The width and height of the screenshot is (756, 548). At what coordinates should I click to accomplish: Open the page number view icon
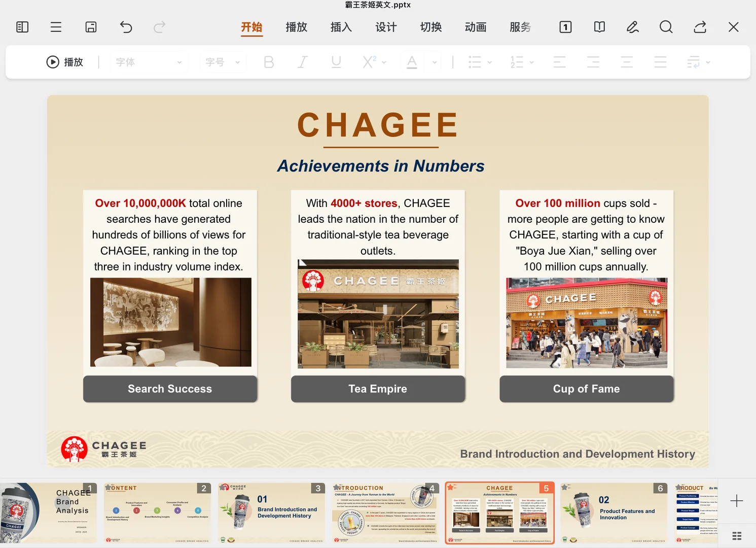pos(565,27)
